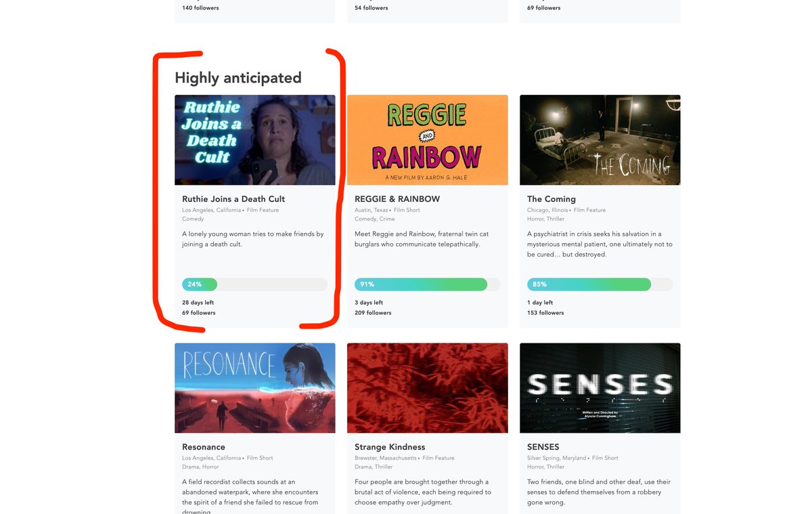Click the psychiatrist in crisis description text
Image resolution: width=812 pixels, height=514 pixels.
(600, 244)
